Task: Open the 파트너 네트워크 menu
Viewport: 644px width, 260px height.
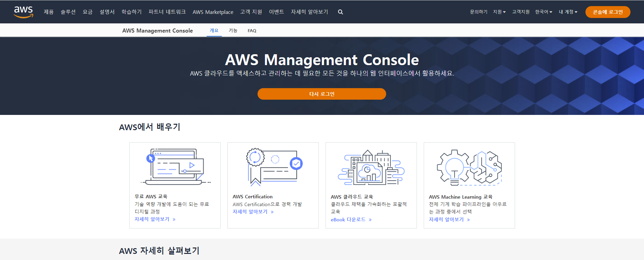Action: [167, 12]
